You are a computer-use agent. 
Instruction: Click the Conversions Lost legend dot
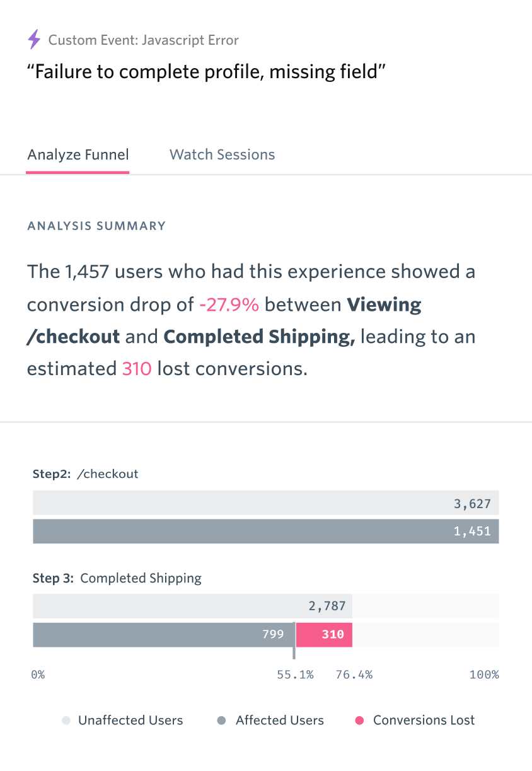pos(359,721)
